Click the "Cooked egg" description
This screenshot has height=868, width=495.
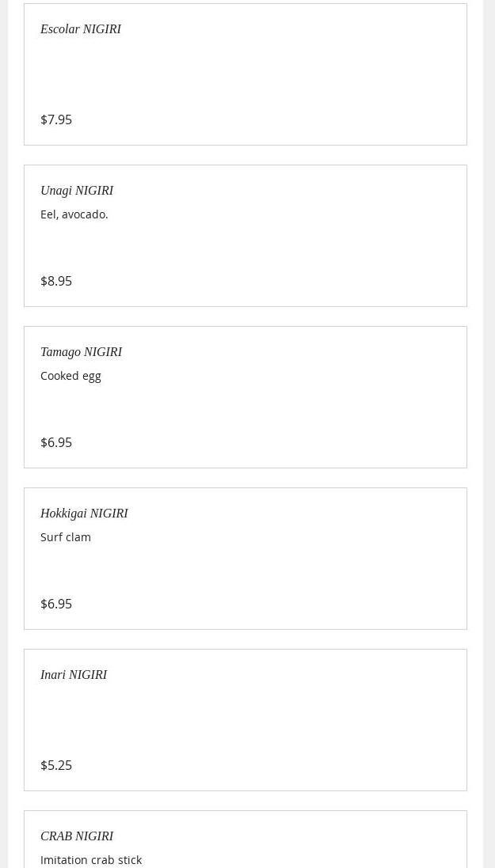coord(70,376)
